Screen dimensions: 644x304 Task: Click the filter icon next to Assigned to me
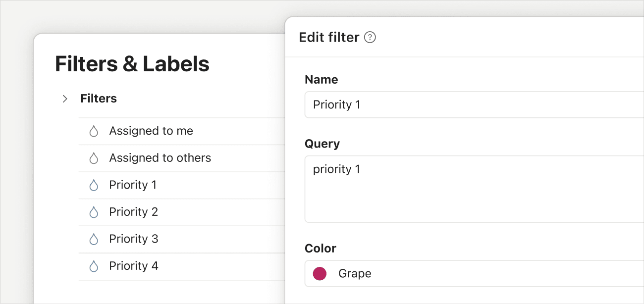(x=94, y=131)
